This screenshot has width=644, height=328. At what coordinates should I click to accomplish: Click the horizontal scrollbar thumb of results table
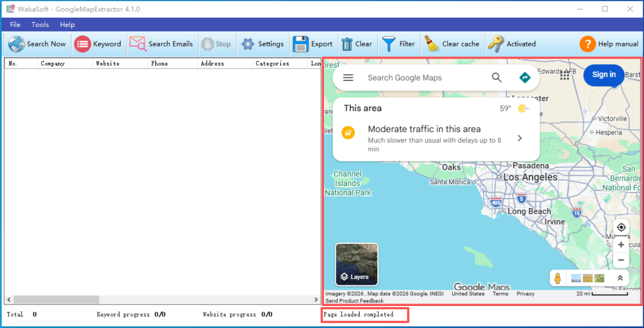(56, 299)
